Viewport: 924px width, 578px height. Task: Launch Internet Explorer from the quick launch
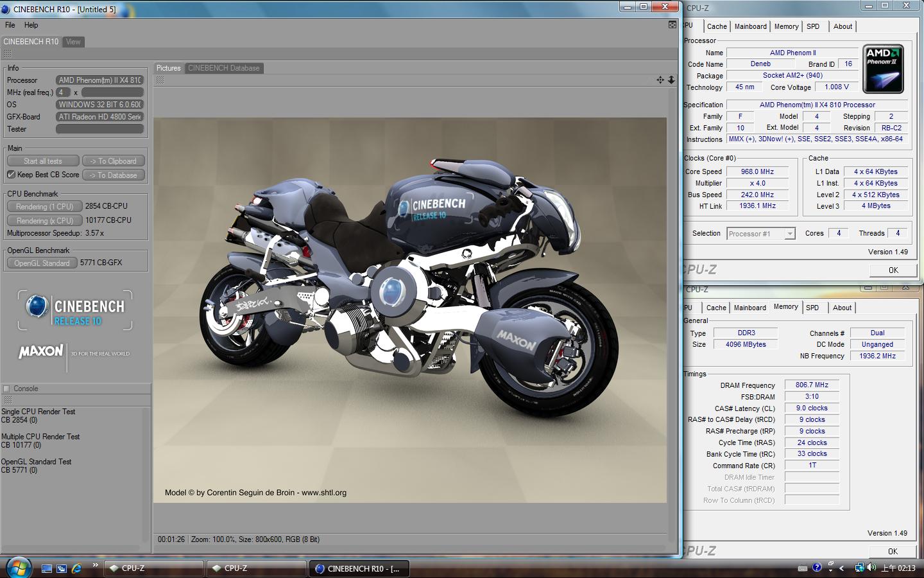pyautogui.click(x=77, y=568)
